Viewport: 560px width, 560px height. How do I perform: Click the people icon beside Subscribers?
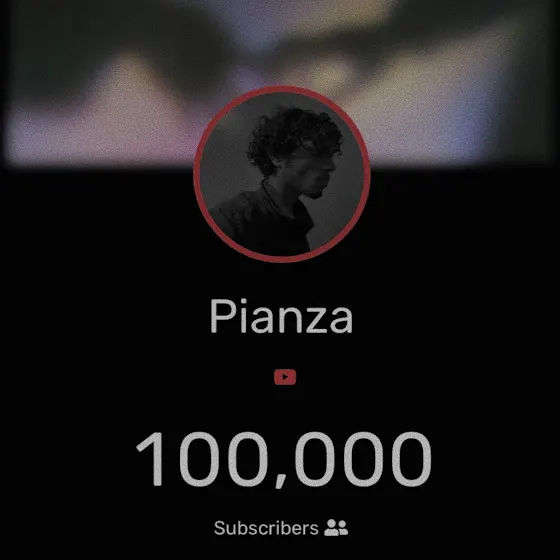(336, 528)
